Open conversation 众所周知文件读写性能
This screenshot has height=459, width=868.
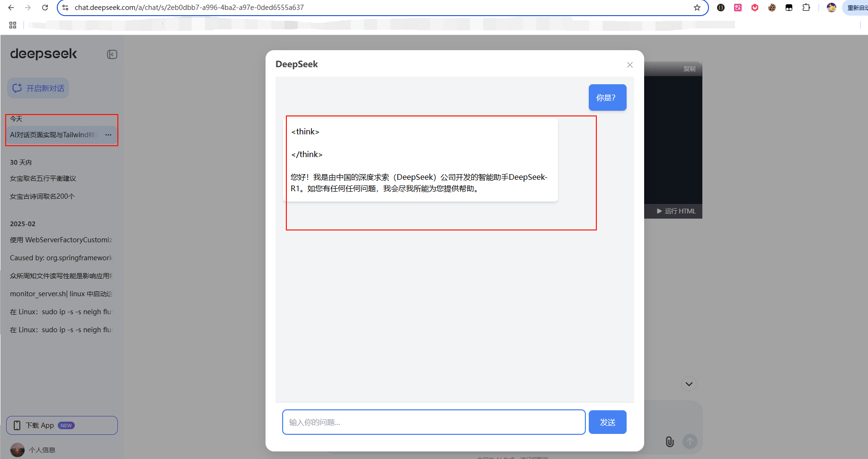tap(61, 276)
